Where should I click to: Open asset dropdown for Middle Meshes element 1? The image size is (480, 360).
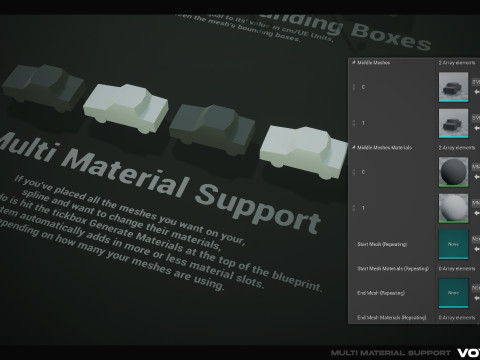pyautogui.click(x=476, y=118)
